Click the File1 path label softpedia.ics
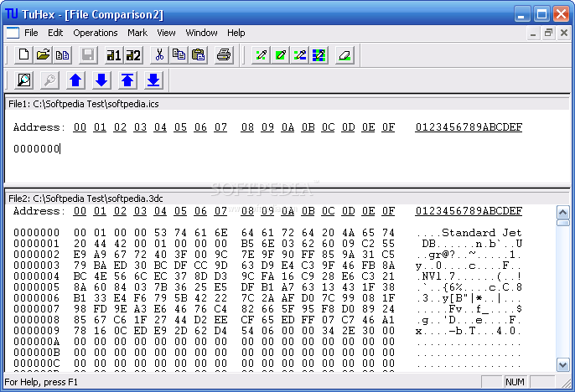The image size is (575, 392). tap(83, 104)
